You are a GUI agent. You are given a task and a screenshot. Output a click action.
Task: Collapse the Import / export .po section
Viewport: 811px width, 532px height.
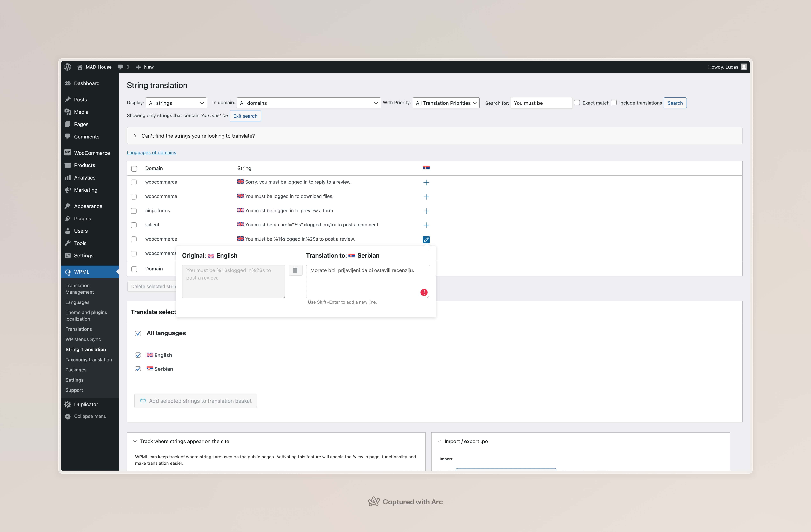[x=439, y=441]
